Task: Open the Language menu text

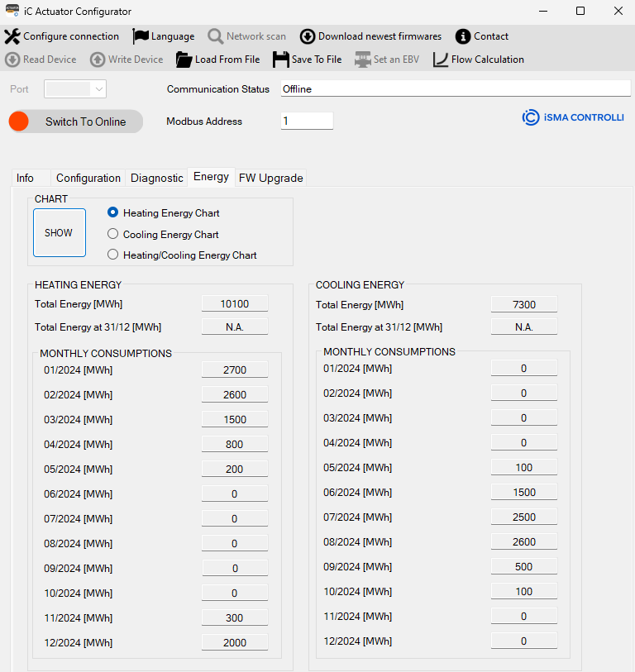Action: coord(173,37)
